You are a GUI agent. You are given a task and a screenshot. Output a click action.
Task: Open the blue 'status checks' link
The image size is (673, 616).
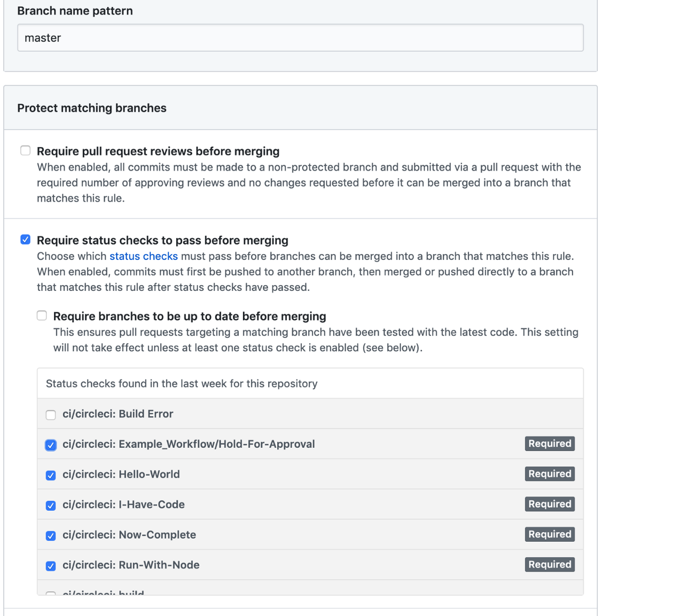click(143, 256)
